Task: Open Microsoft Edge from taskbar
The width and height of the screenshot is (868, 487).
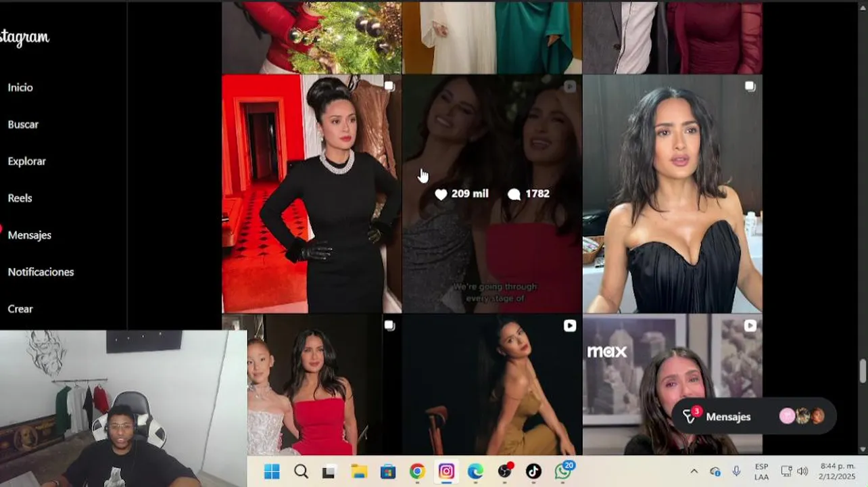Action: point(475,471)
